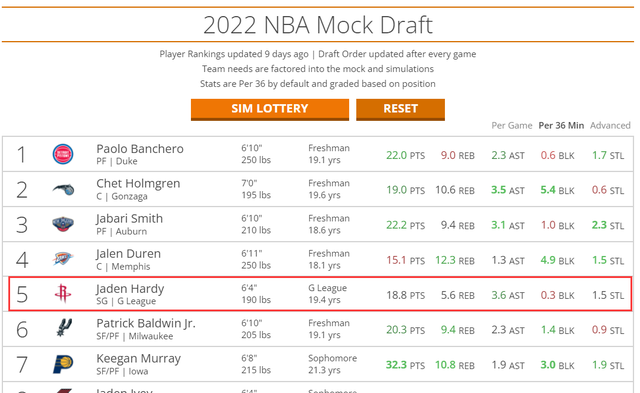Click the Houston Rockets logo at pick 5
Image resolution: width=640 pixels, height=393 pixels.
(62, 293)
